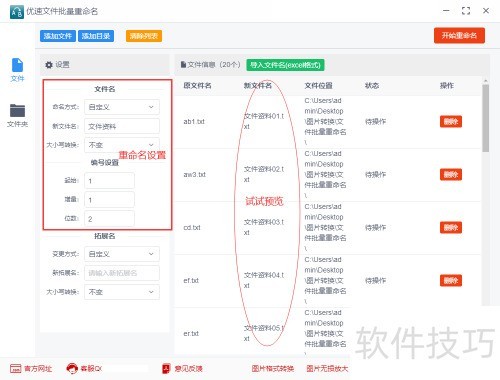Click the app logo icon in the title bar

[x=17, y=12]
